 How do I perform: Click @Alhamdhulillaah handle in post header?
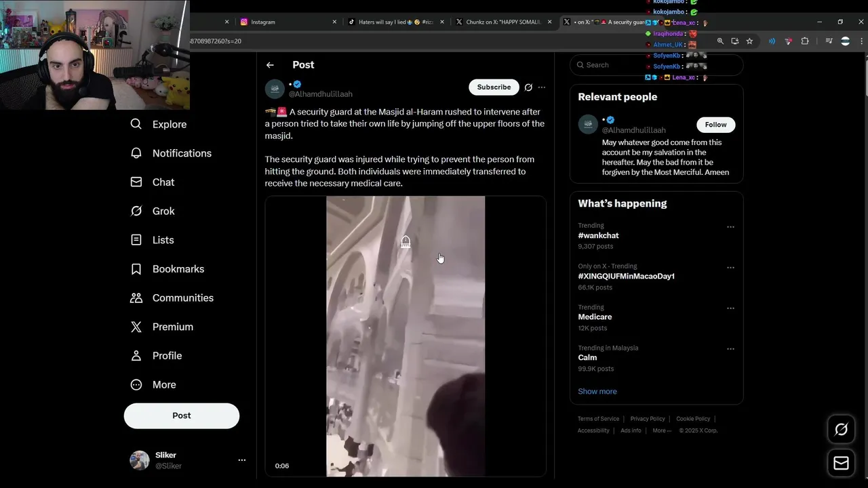[321, 94]
